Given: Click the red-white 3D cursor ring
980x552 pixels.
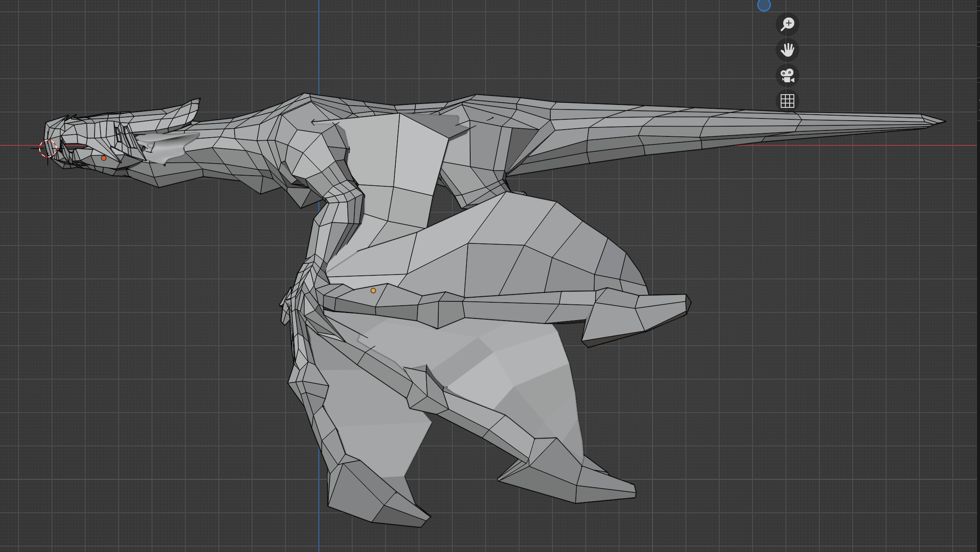Looking at the screenshot, I should 48,148.
